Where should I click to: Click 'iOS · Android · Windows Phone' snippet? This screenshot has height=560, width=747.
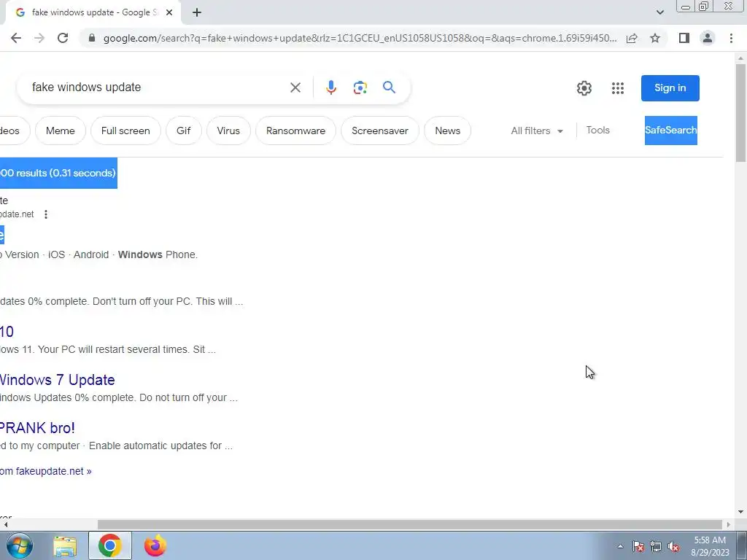tap(123, 254)
